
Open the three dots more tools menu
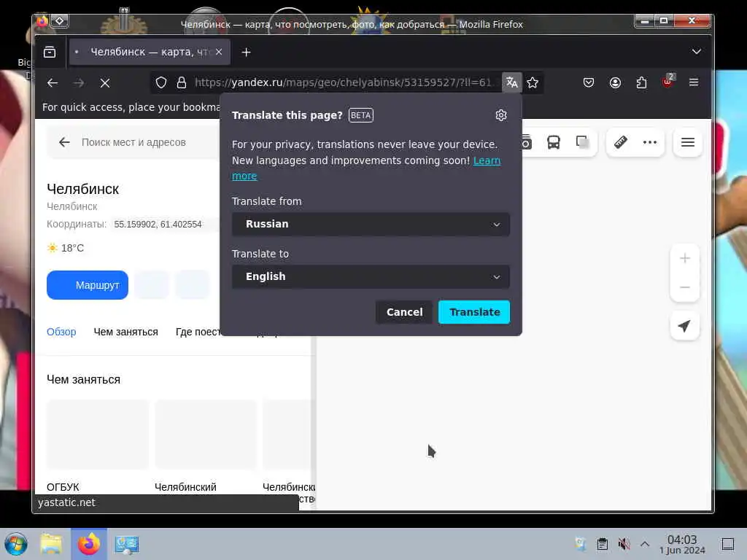[x=650, y=142]
